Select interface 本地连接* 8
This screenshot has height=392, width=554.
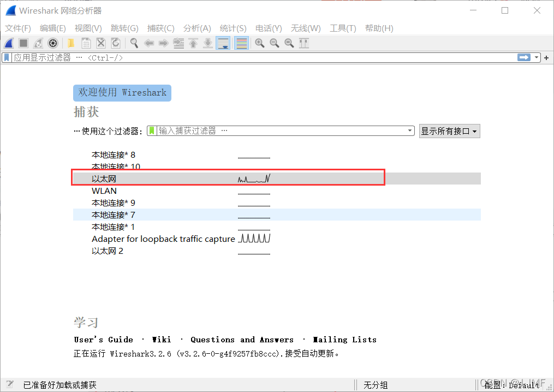click(277, 155)
